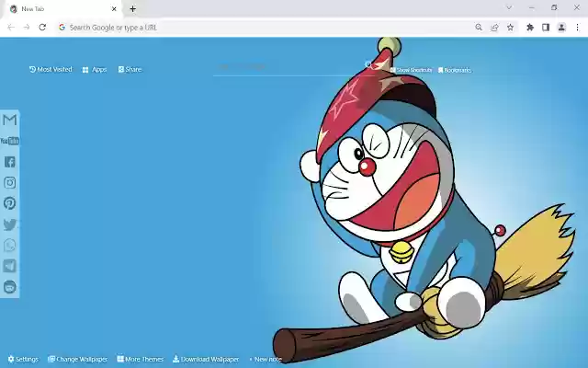
Task: Open More Themes
Action: click(x=141, y=359)
